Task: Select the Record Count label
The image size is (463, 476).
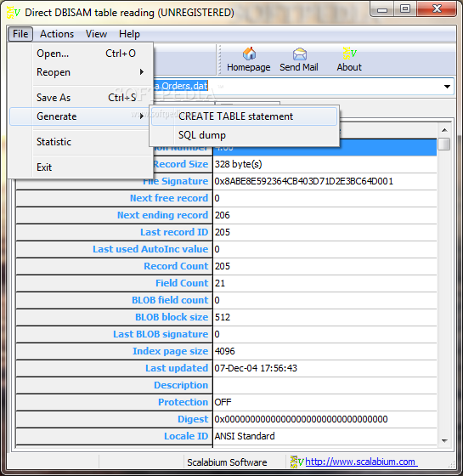Action: point(176,266)
